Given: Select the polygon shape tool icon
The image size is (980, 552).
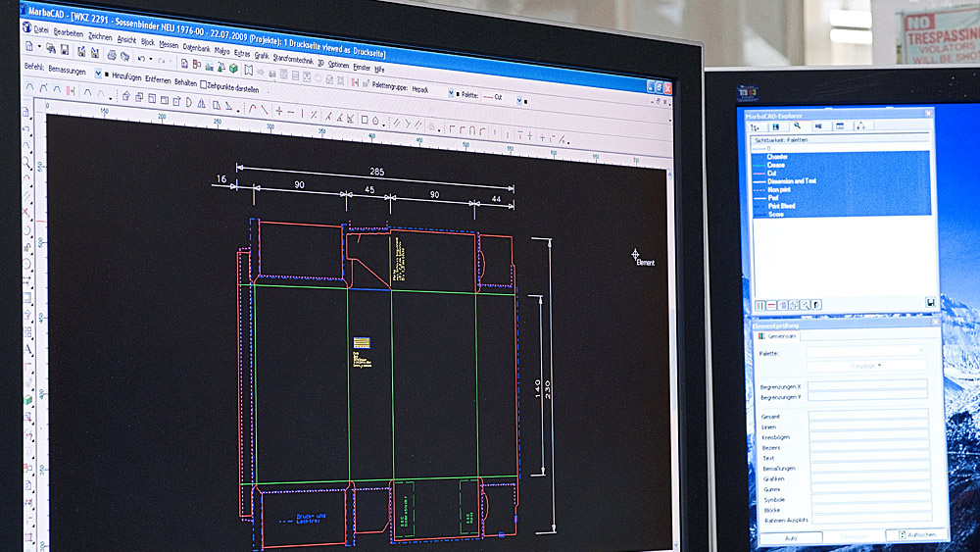Looking at the screenshot, I should (x=375, y=121).
